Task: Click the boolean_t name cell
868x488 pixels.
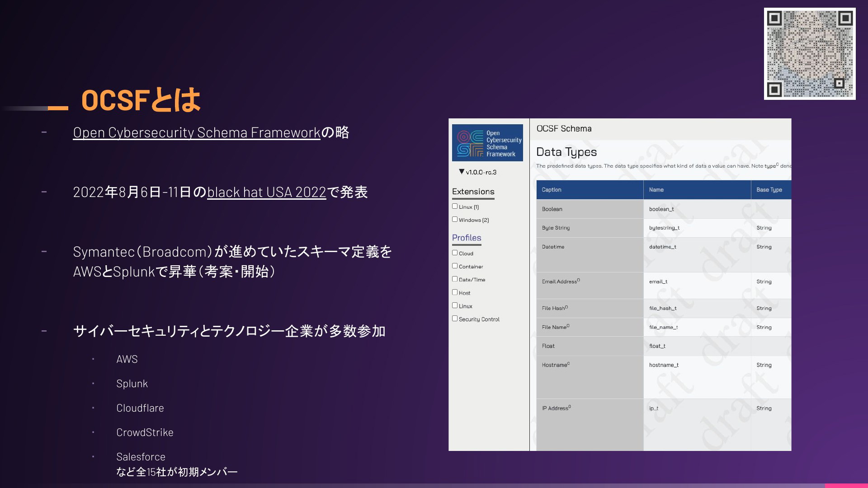Action: coord(697,209)
